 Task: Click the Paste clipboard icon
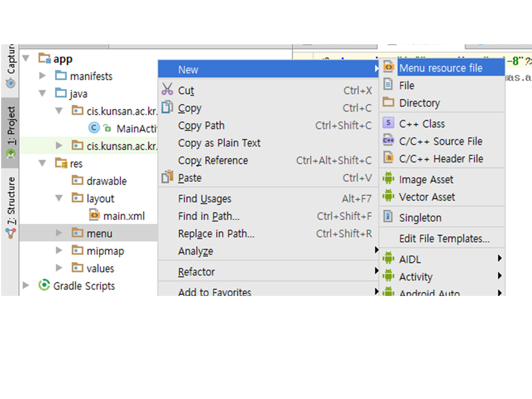tap(167, 177)
